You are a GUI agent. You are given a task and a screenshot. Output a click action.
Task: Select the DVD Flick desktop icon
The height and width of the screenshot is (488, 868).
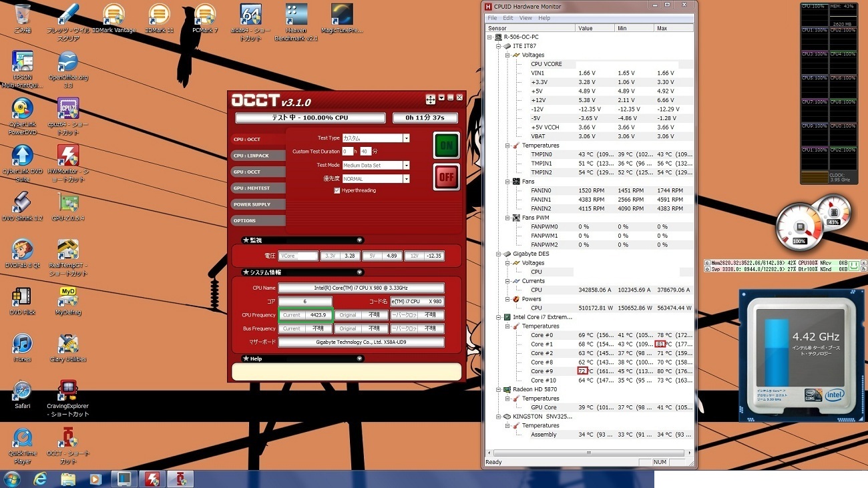23,300
